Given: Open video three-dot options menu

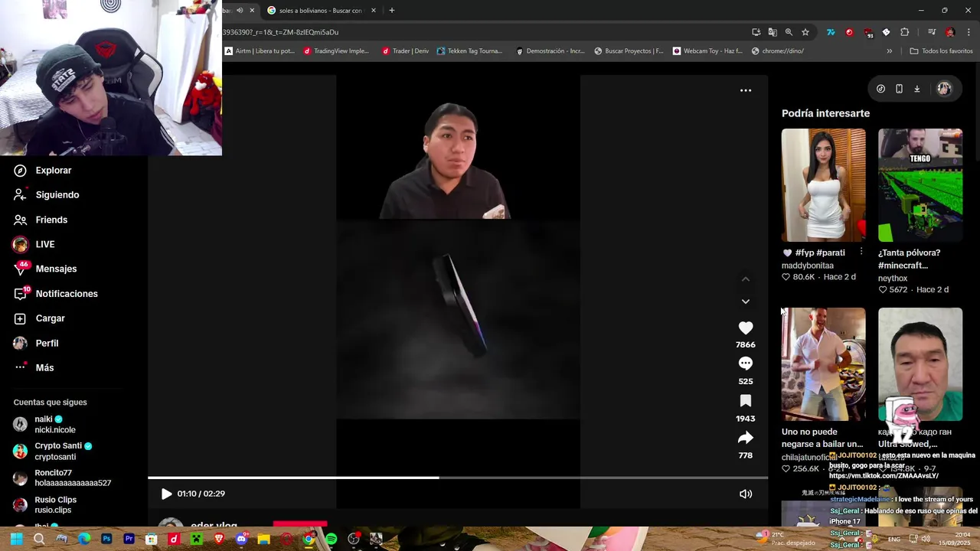Looking at the screenshot, I should 746,90.
